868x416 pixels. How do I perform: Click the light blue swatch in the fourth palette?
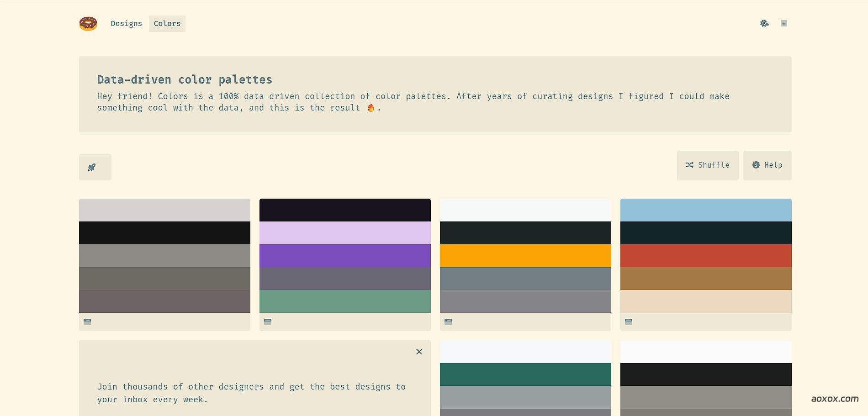pyautogui.click(x=705, y=210)
